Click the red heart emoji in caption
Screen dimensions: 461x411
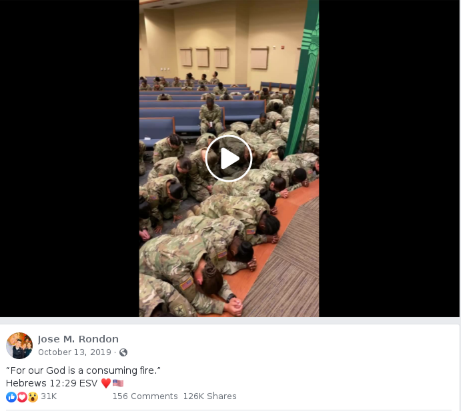(x=106, y=383)
